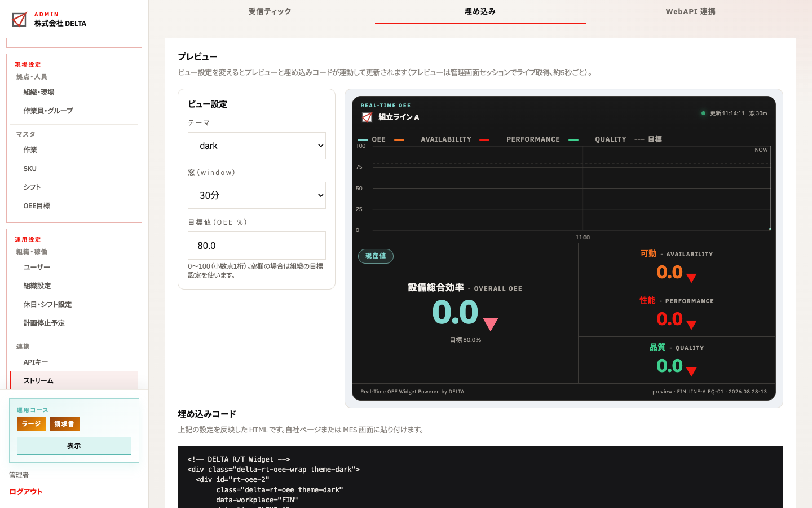Click the green update status dot
This screenshot has height=508, width=812.
pyautogui.click(x=703, y=113)
